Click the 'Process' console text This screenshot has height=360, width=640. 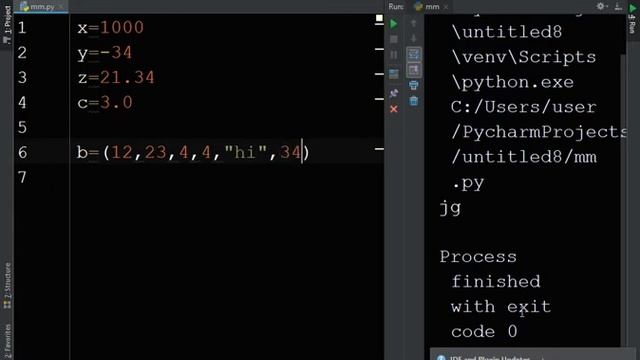point(478,257)
